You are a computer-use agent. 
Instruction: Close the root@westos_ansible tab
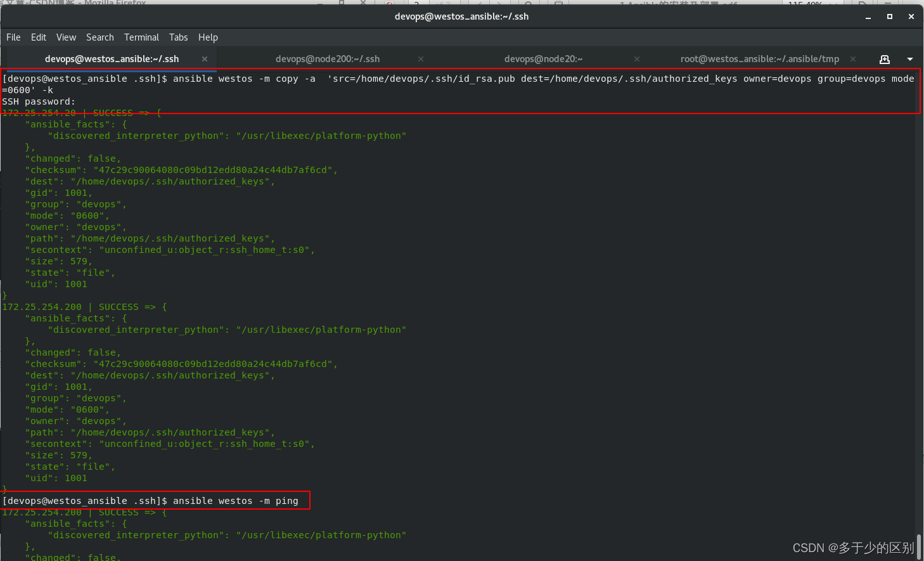coord(853,59)
